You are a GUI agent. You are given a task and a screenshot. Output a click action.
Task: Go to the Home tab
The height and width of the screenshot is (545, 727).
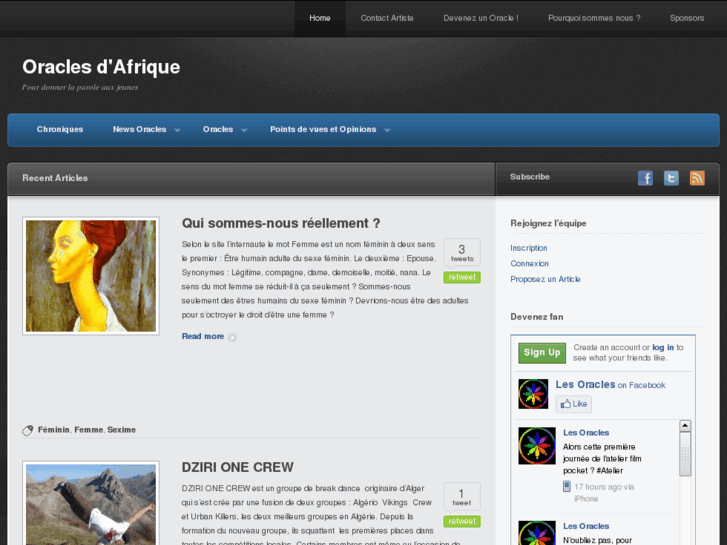(x=320, y=18)
